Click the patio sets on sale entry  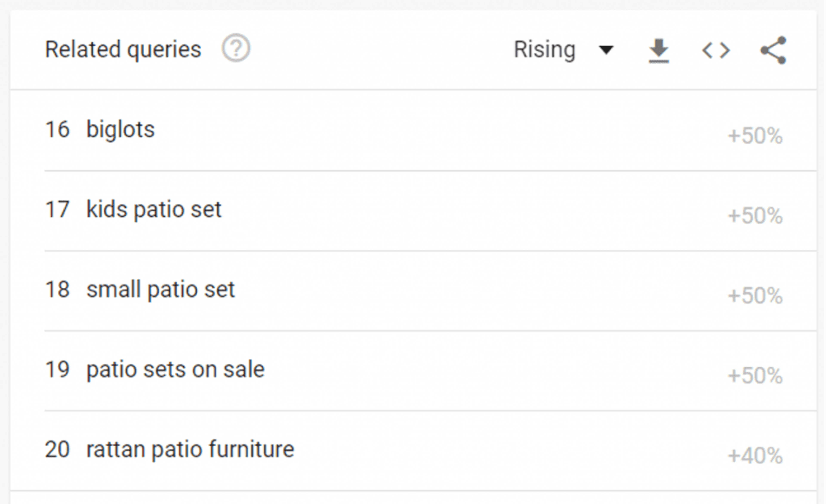(175, 369)
